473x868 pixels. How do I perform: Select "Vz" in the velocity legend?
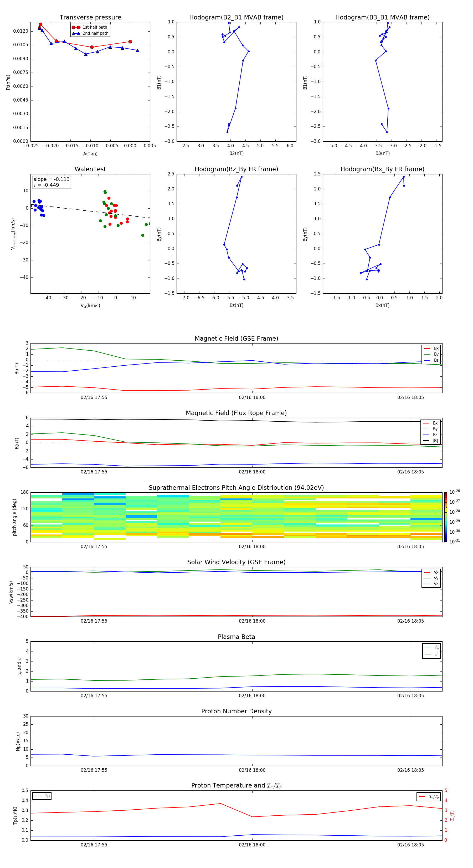click(x=431, y=584)
